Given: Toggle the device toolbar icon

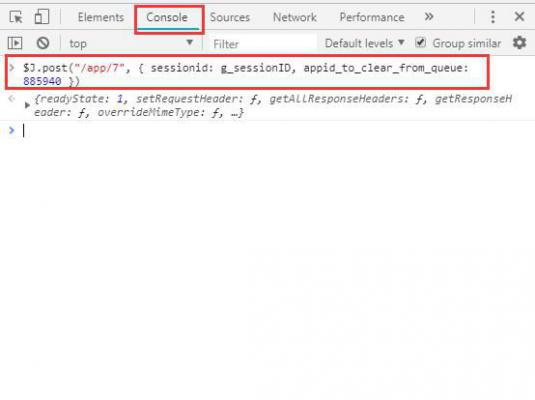Looking at the screenshot, I should point(42,17).
